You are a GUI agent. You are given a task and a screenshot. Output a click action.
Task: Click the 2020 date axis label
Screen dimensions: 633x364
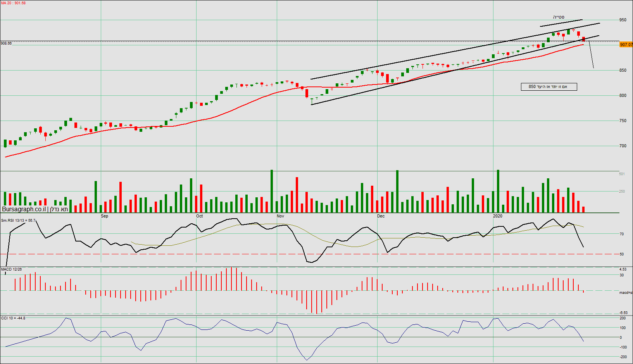(498, 216)
